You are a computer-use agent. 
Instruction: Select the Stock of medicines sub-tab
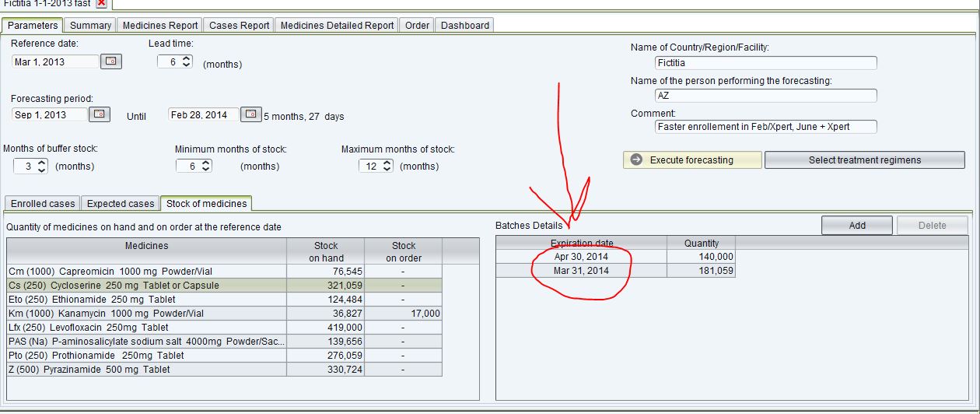point(206,203)
